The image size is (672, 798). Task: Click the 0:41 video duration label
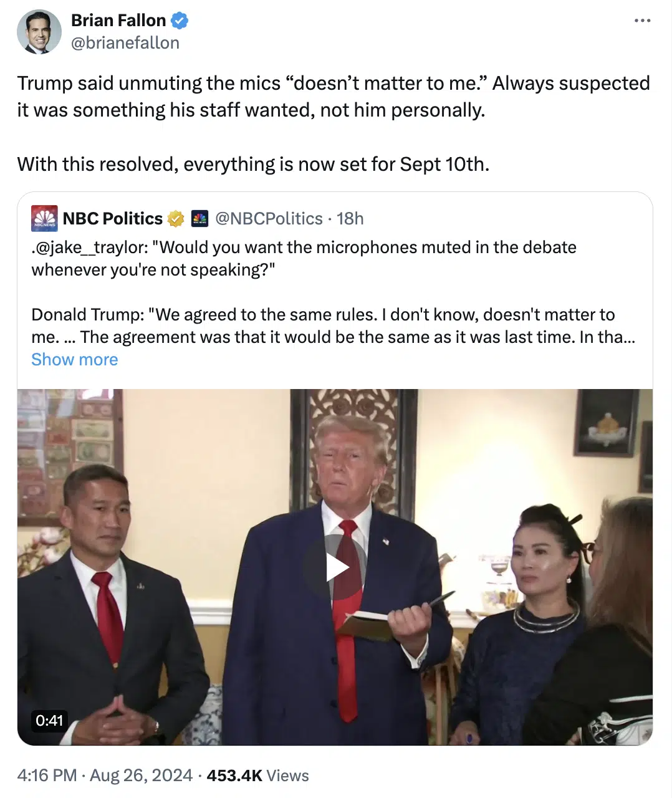(x=49, y=721)
